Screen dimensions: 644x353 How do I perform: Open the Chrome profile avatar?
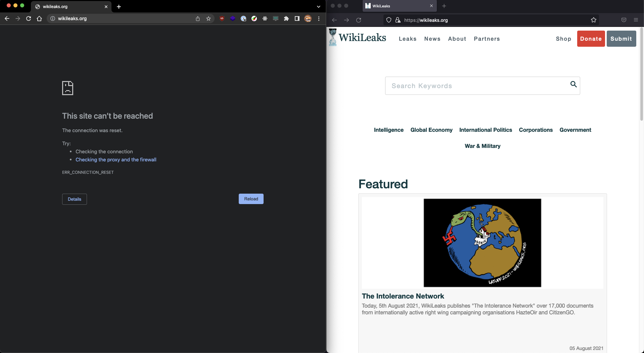pos(308,18)
